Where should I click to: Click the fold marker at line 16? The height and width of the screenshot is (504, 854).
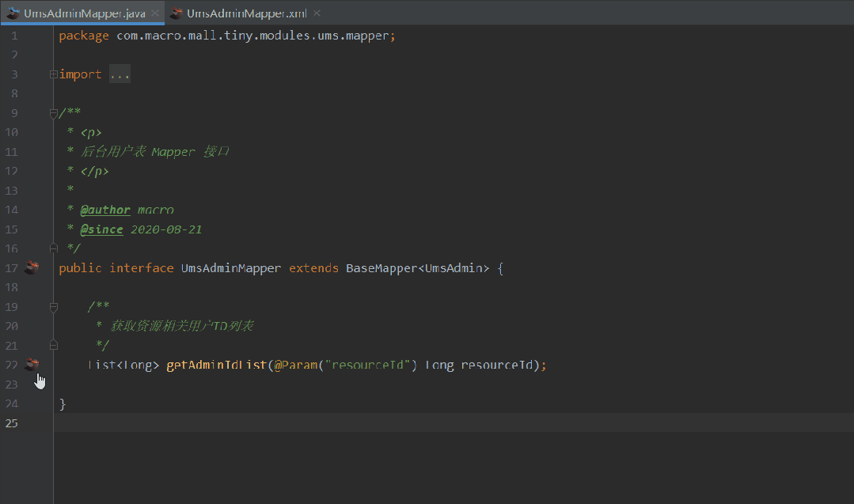pyautogui.click(x=53, y=248)
